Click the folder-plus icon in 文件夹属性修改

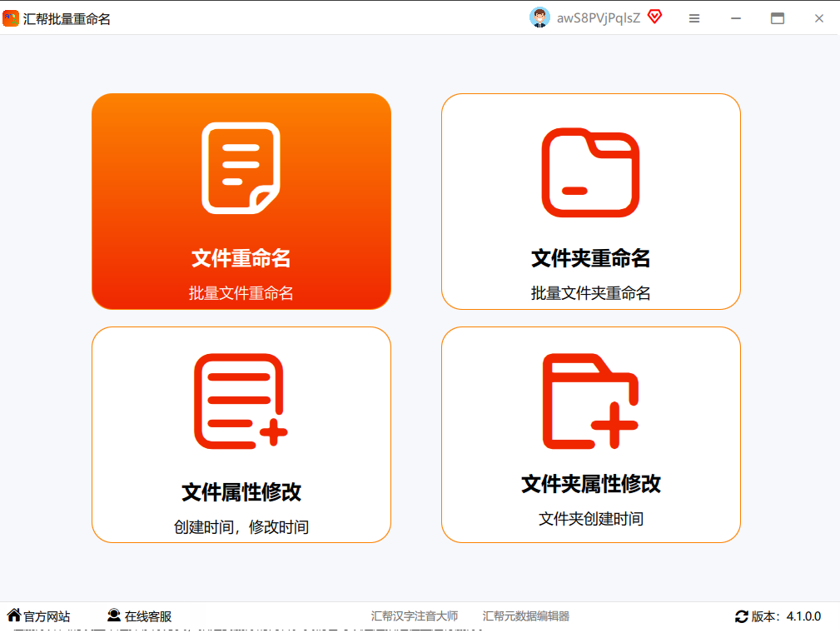590,401
